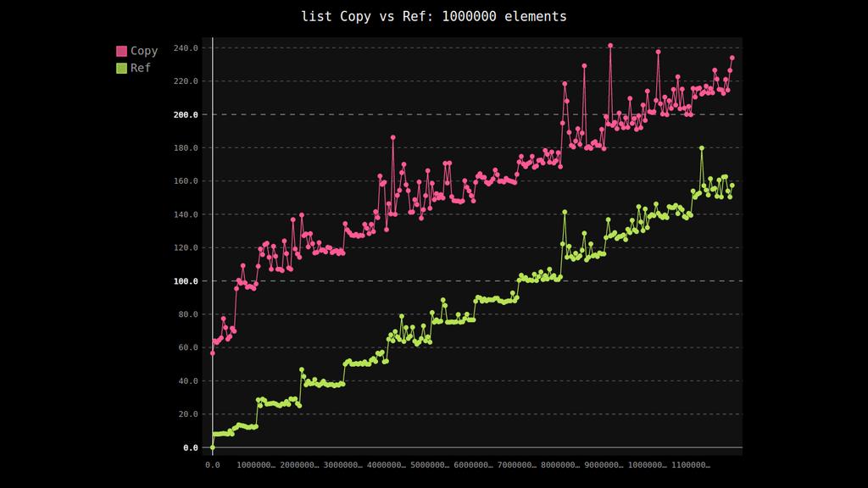Select the Copy legend label
Viewport: 868px width, 488px height.
coord(144,51)
